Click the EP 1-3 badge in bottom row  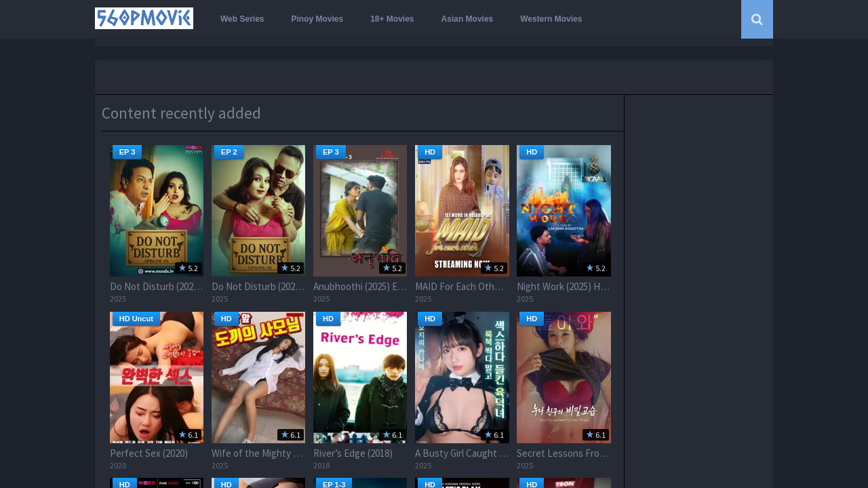tap(334, 484)
